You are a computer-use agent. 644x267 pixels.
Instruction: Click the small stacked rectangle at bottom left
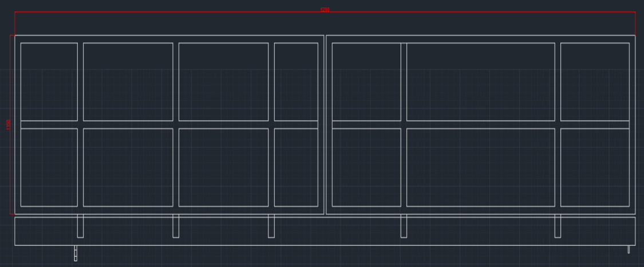pyautogui.click(x=76, y=253)
